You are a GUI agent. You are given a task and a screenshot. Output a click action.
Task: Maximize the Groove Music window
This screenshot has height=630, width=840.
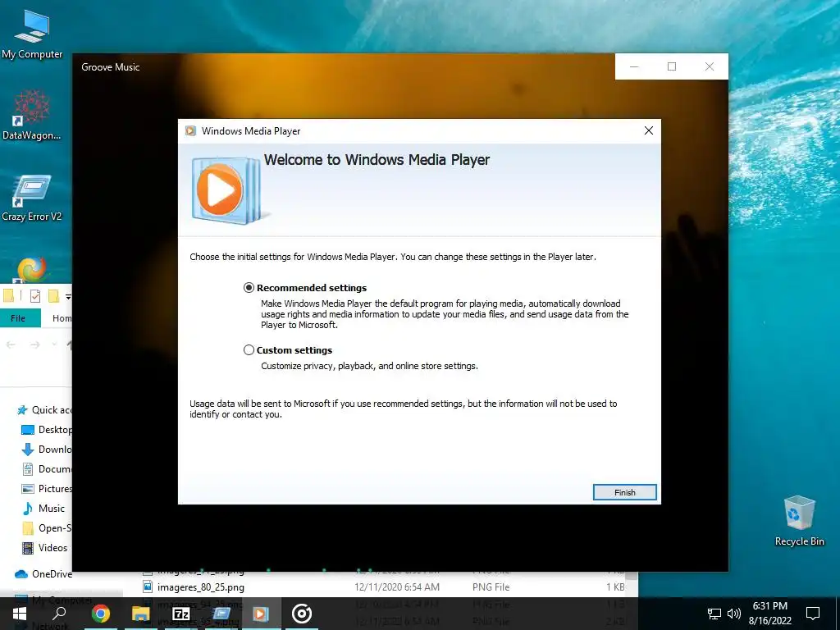point(672,66)
